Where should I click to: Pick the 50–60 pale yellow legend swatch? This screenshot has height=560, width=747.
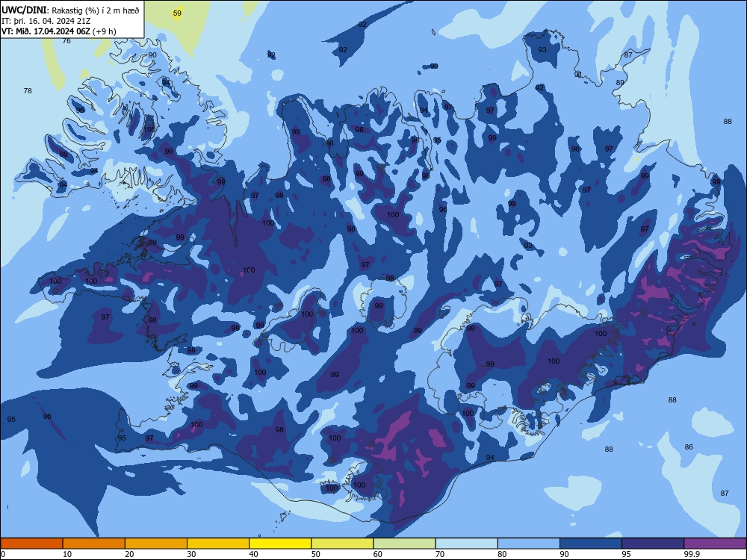pyautogui.click(x=342, y=544)
